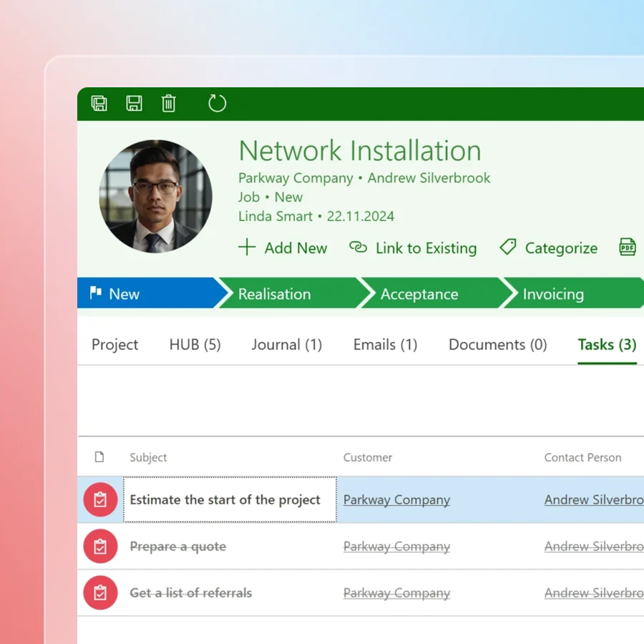Open Andrew Silverbrook link in referrals row

click(594, 592)
